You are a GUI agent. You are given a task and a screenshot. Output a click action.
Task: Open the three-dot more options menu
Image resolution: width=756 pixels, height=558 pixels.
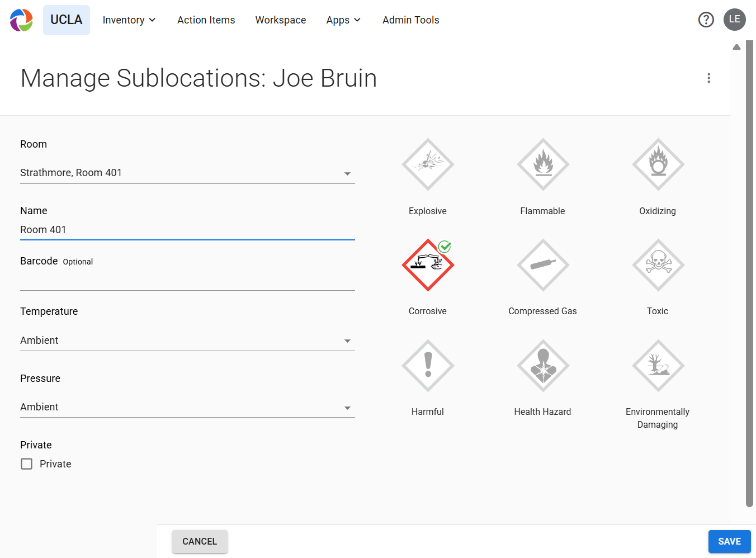[709, 78]
